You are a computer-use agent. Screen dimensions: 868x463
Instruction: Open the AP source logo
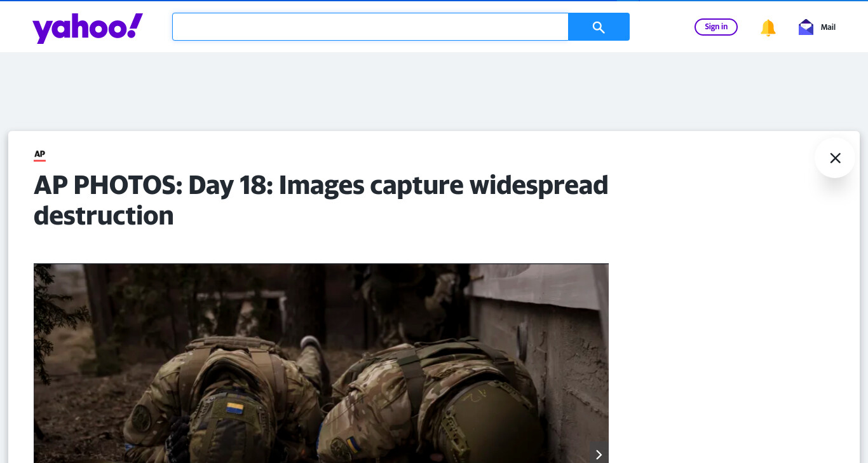tap(39, 155)
